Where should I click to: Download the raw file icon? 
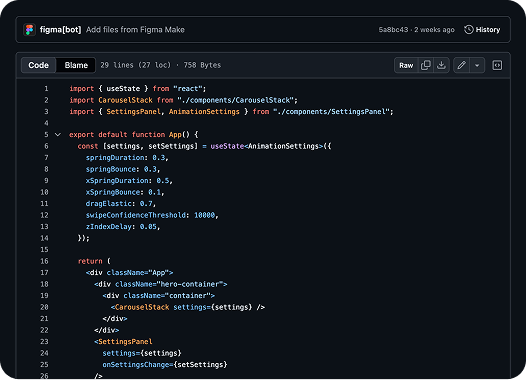(441, 65)
